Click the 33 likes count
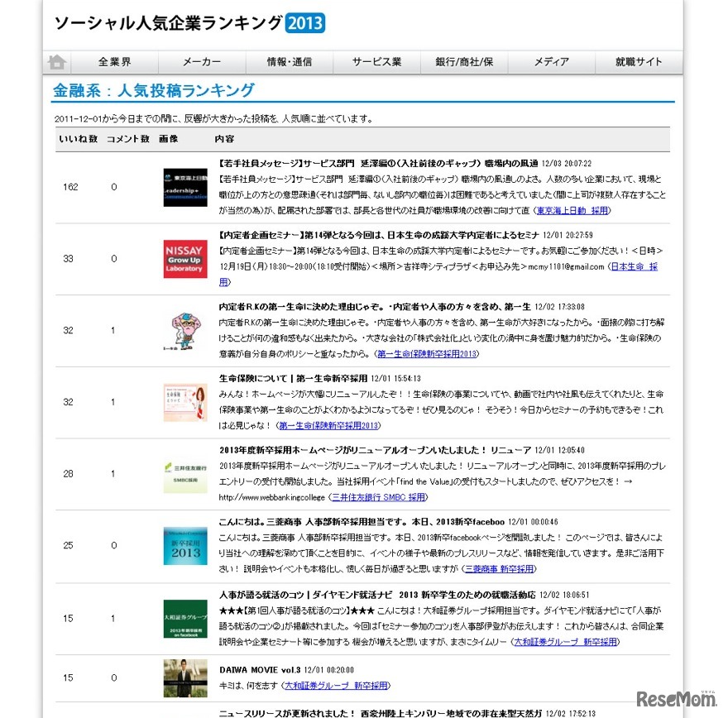The image size is (728, 718). pyautogui.click(x=68, y=259)
